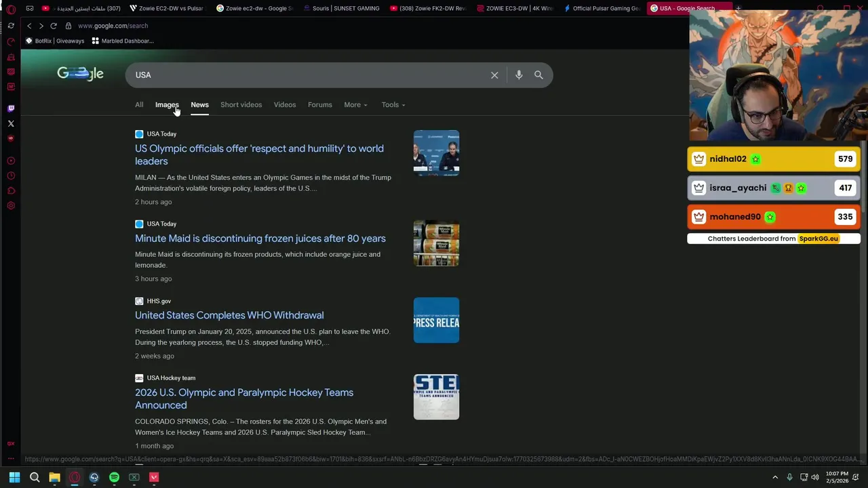Click the USA Hockey team article thumbnail

pos(436,397)
